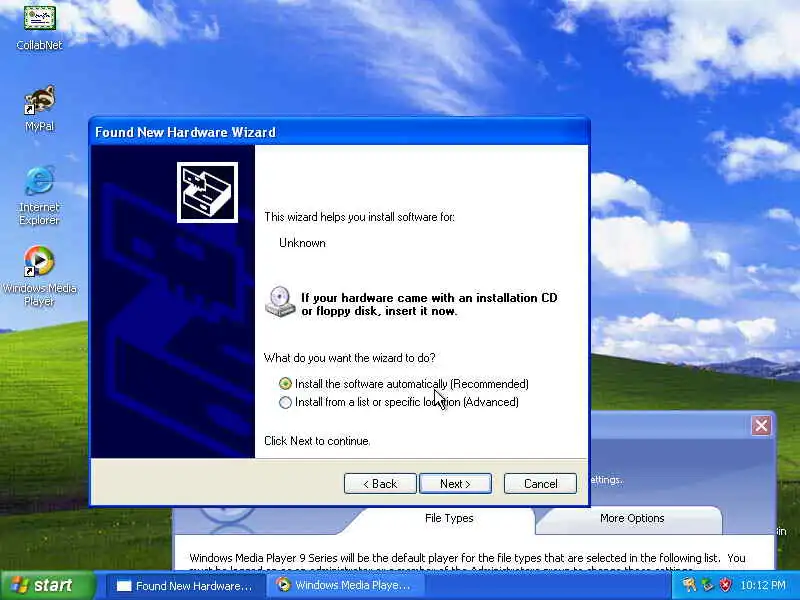Switch to Found New Hardware taskbar item
The image size is (800, 600).
coord(186,586)
